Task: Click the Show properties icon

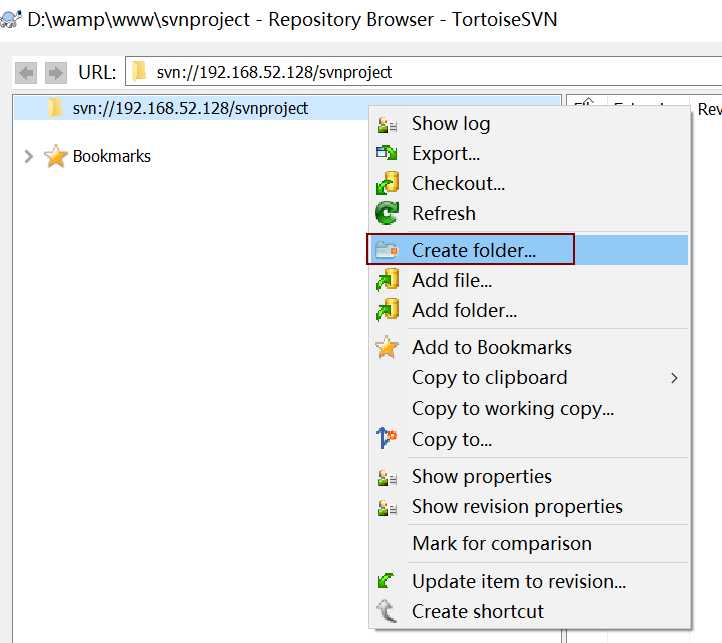Action: (x=387, y=477)
